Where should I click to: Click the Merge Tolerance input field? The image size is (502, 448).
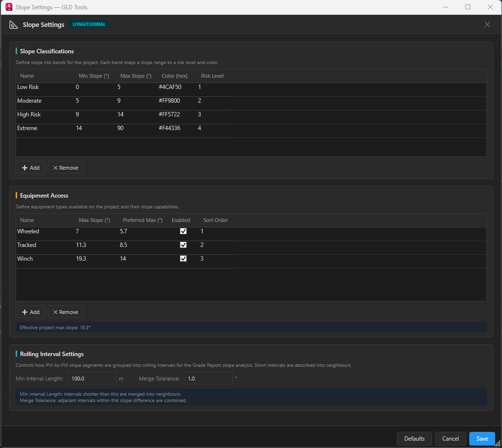209,379
